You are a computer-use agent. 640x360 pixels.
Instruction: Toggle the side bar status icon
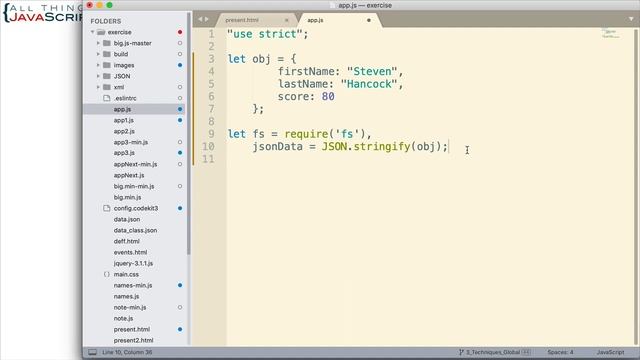click(x=93, y=352)
